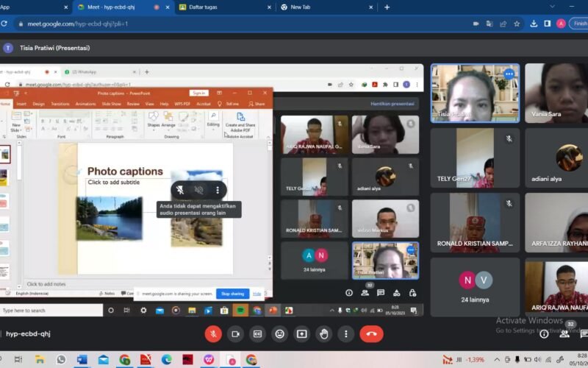
Task: Open Microsoft Word from the taskbar
Action: [x=82, y=359]
